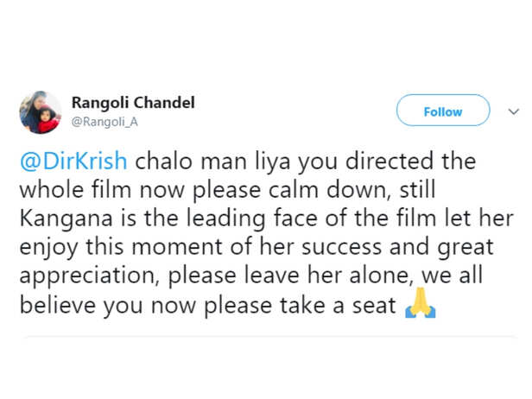The width and height of the screenshot is (532, 399).
Task: Click the Rangoli Chandel display name
Action: [132, 103]
